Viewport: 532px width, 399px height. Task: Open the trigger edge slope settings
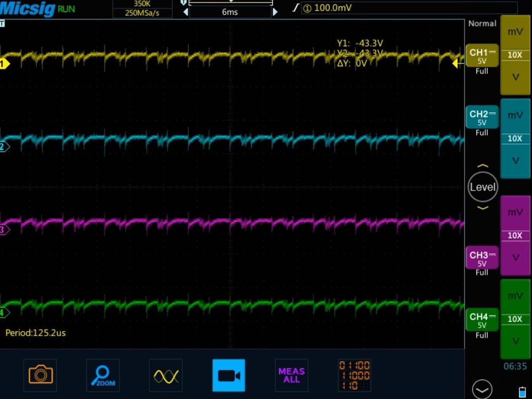pyautogui.click(x=296, y=7)
